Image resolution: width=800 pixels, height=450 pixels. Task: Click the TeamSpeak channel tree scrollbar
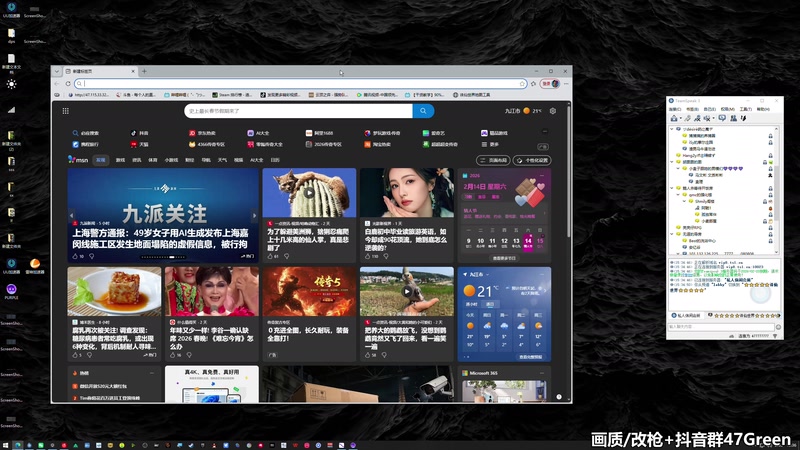click(777, 191)
